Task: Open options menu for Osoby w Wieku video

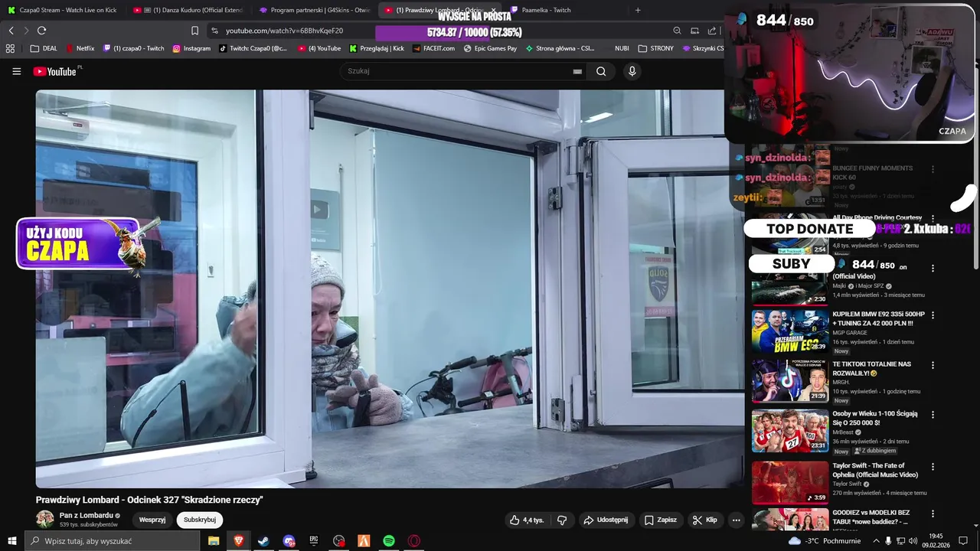Action: pos(933,415)
